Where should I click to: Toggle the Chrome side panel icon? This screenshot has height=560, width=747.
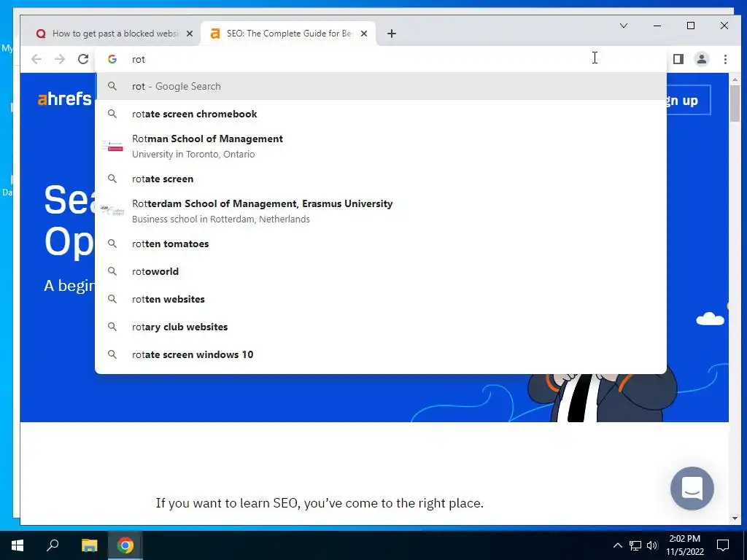tap(678, 59)
